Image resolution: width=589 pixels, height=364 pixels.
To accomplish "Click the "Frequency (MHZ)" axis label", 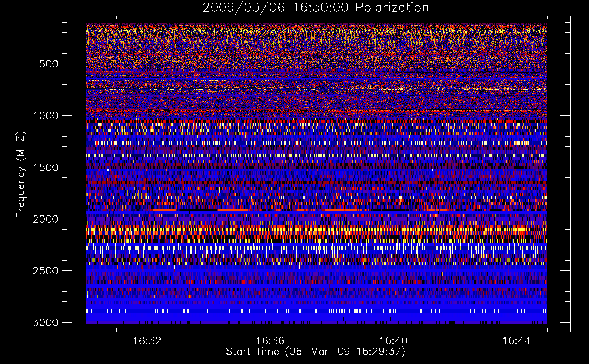I will tap(21, 175).
